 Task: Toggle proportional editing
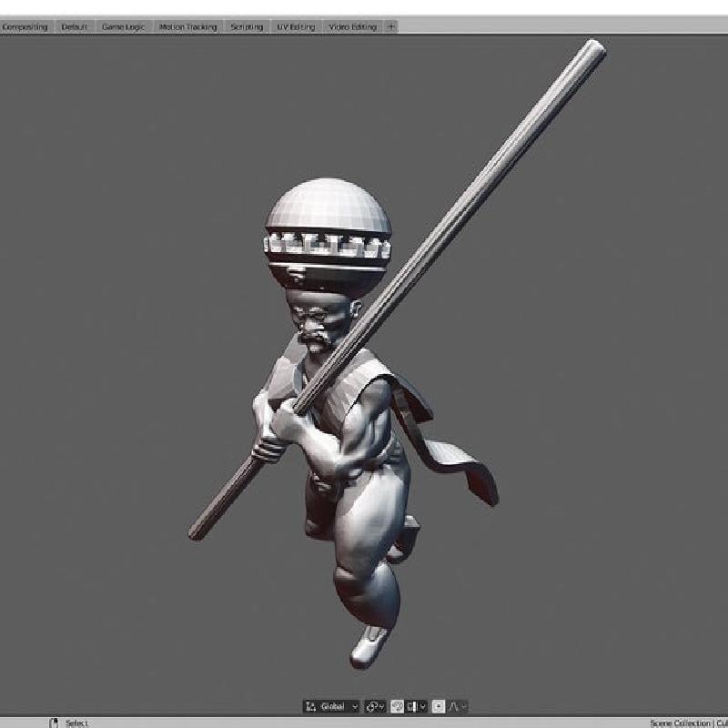pyautogui.click(x=439, y=706)
